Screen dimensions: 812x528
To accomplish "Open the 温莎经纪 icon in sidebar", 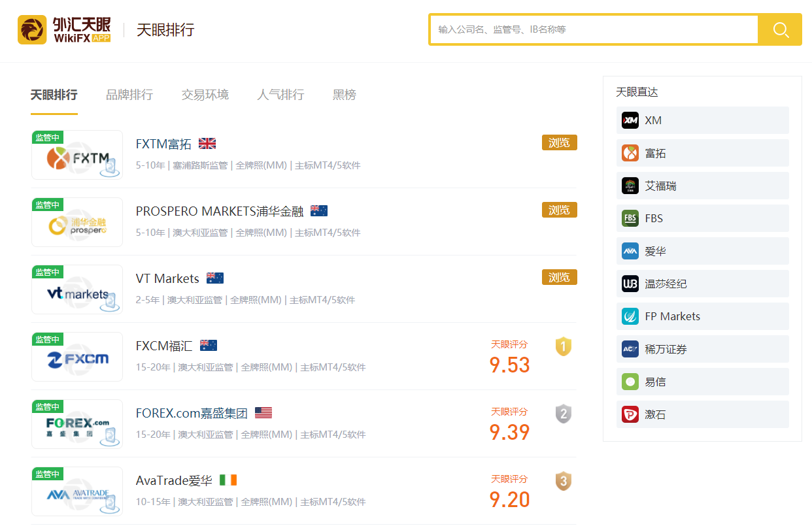I will [x=630, y=284].
